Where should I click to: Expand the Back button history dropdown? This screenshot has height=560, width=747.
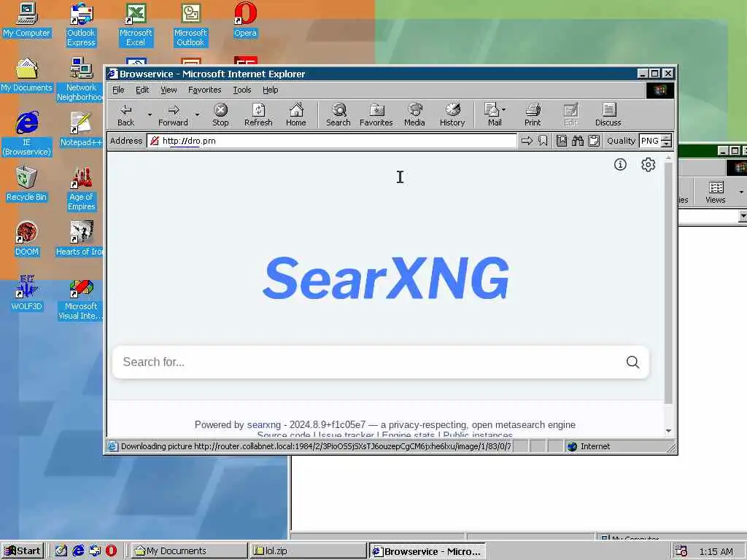click(150, 114)
